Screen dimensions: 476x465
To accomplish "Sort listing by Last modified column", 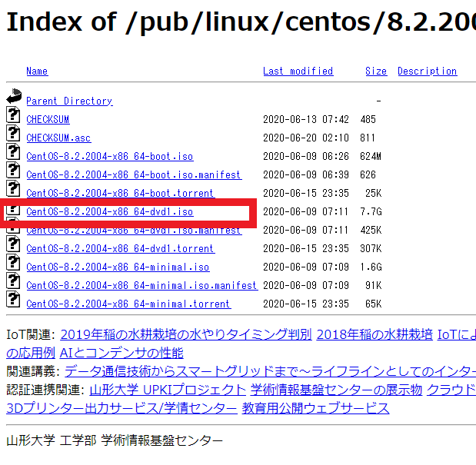I will (x=298, y=71).
